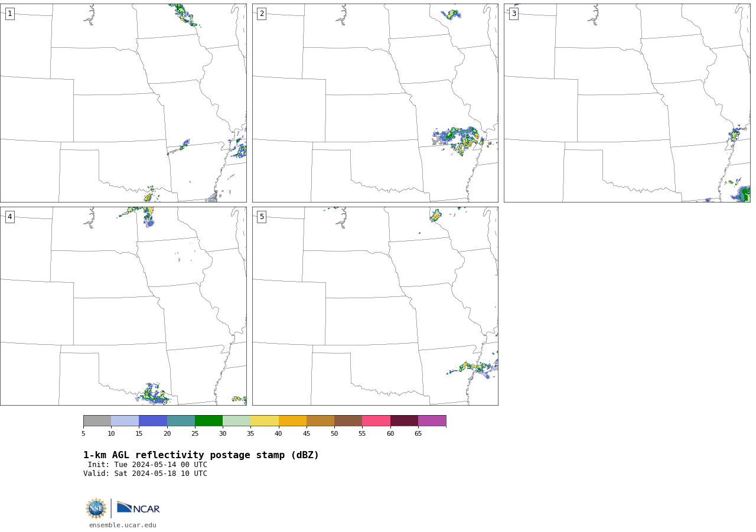Click the panel number label 2
Image resolution: width=756 pixels, height=532 pixels.
[x=262, y=14]
